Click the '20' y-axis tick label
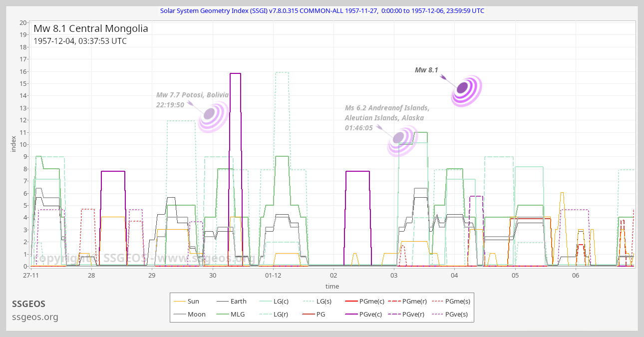 click(x=23, y=22)
